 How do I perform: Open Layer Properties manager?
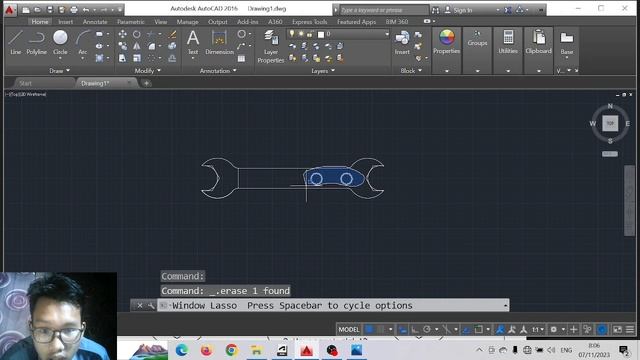tap(271, 46)
